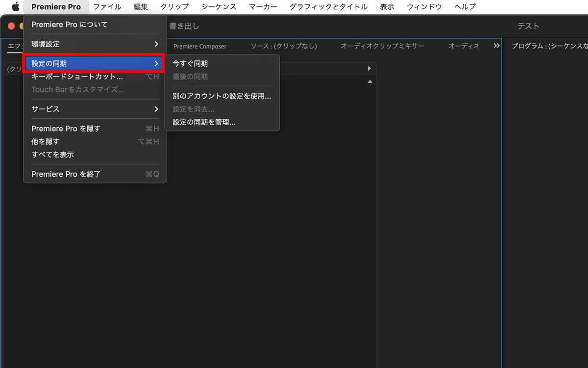Close the window with red button

[11, 26]
